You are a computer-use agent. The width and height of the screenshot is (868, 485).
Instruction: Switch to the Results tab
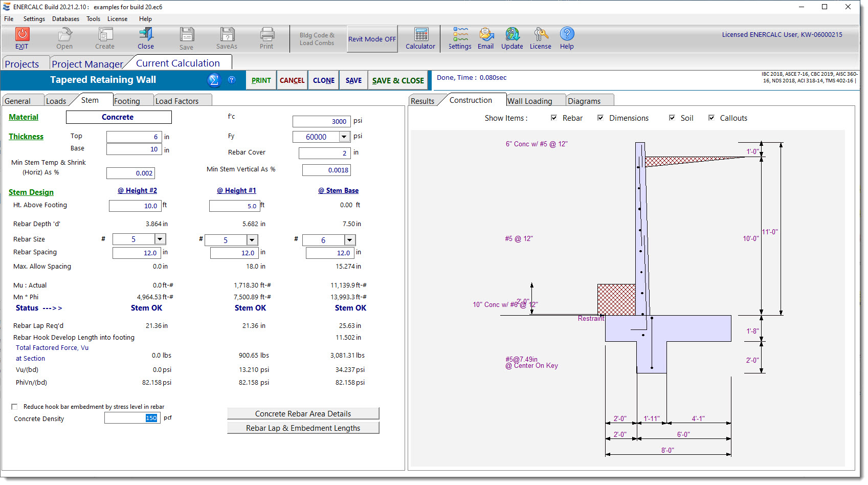point(422,101)
